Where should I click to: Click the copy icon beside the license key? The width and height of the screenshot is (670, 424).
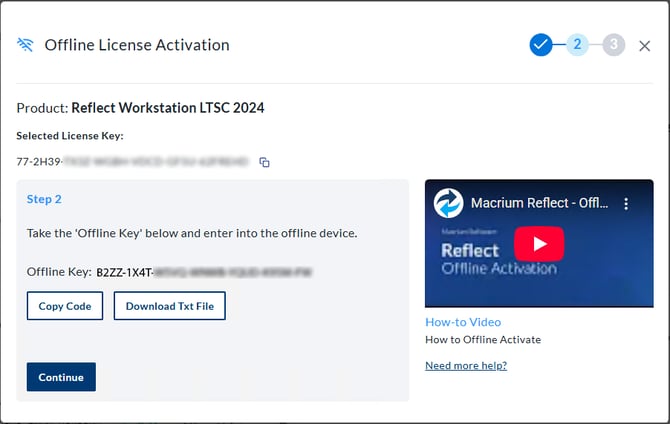click(x=265, y=162)
